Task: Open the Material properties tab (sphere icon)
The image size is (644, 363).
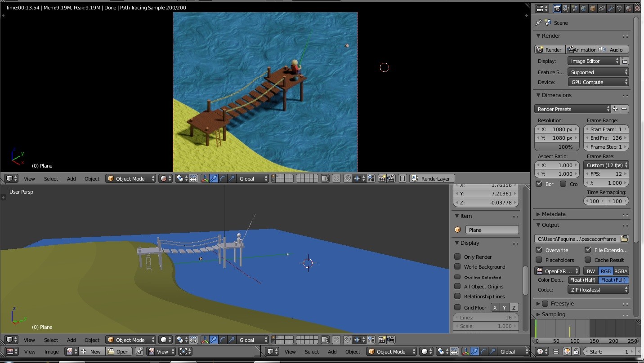Action: coord(629,9)
